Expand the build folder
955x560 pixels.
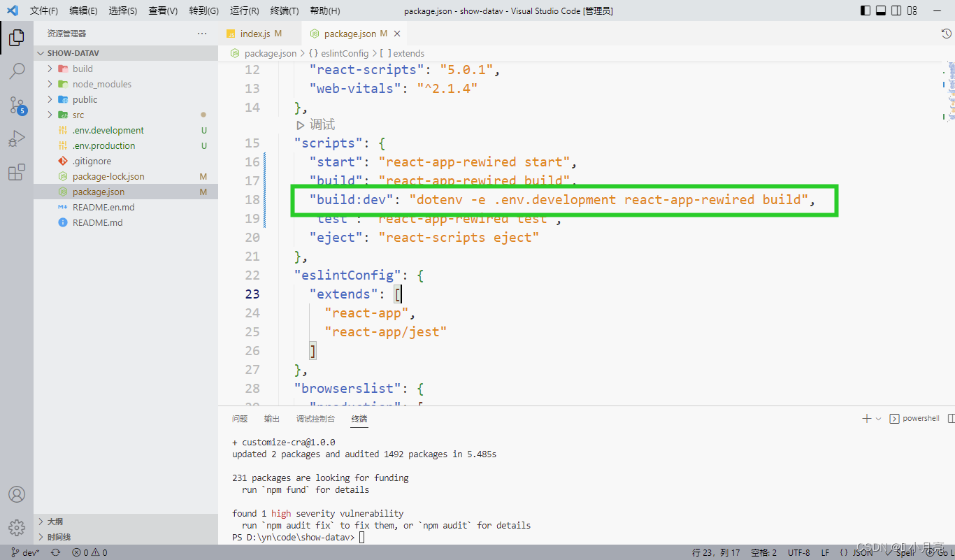(x=126, y=69)
